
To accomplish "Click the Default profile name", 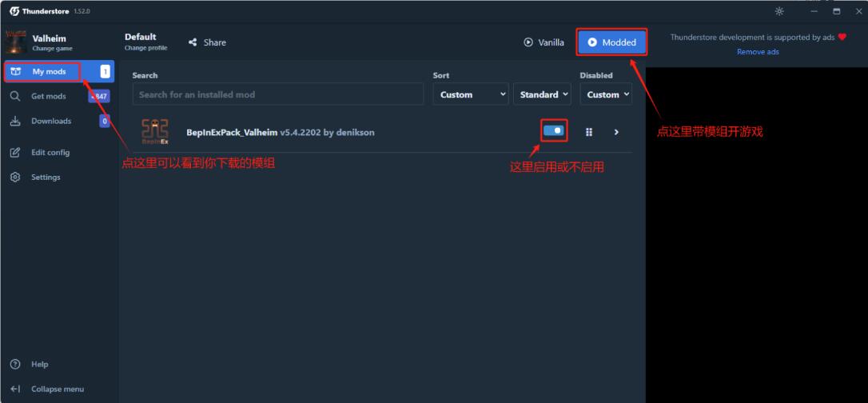I will click(141, 37).
